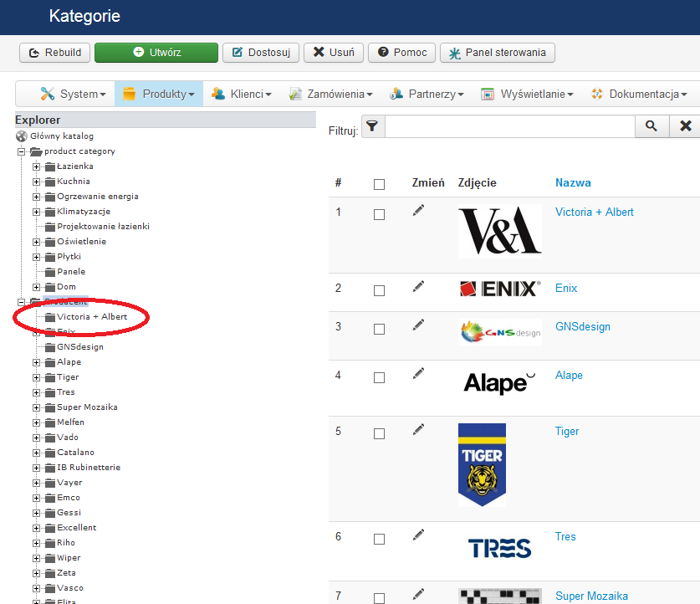Image resolution: width=700 pixels, height=604 pixels.
Task: Expand the Kuchnia tree node
Action: click(36, 182)
